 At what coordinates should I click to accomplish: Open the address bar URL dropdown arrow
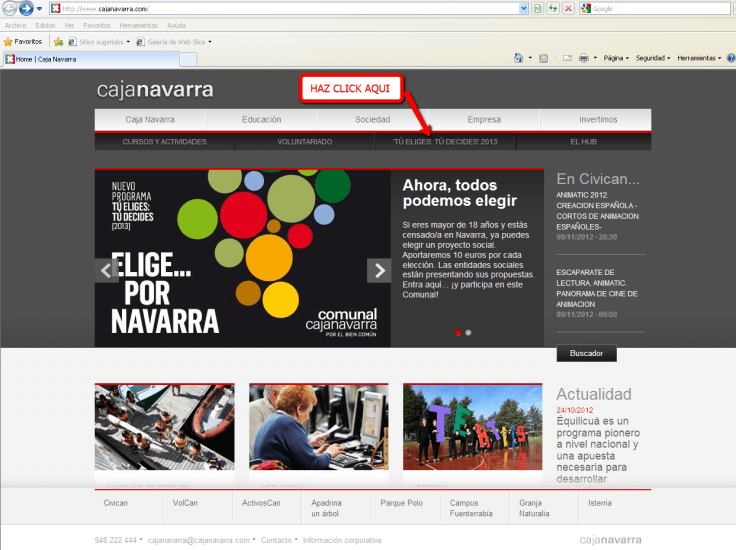[525, 8]
